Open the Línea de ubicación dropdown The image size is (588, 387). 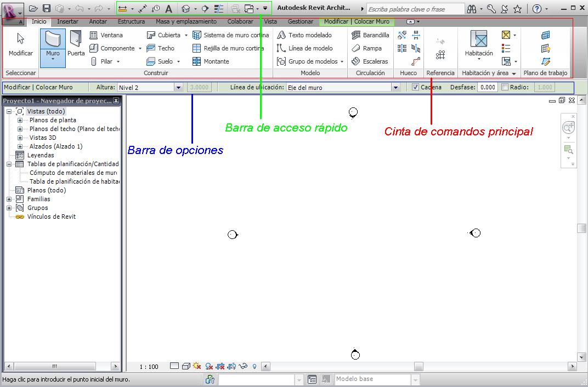397,87
